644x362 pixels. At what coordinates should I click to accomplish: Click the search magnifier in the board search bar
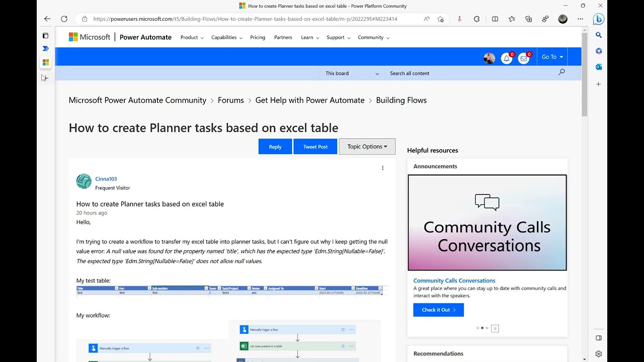coord(561,72)
